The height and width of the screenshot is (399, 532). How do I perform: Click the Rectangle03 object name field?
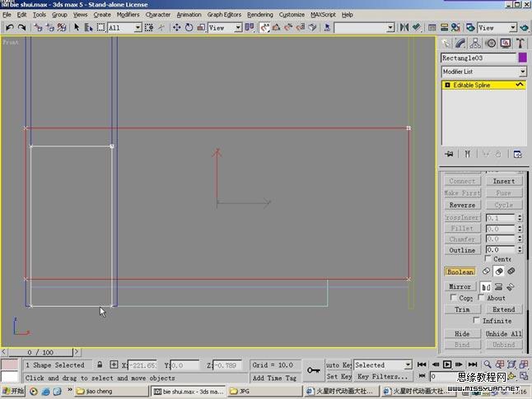[478, 58]
